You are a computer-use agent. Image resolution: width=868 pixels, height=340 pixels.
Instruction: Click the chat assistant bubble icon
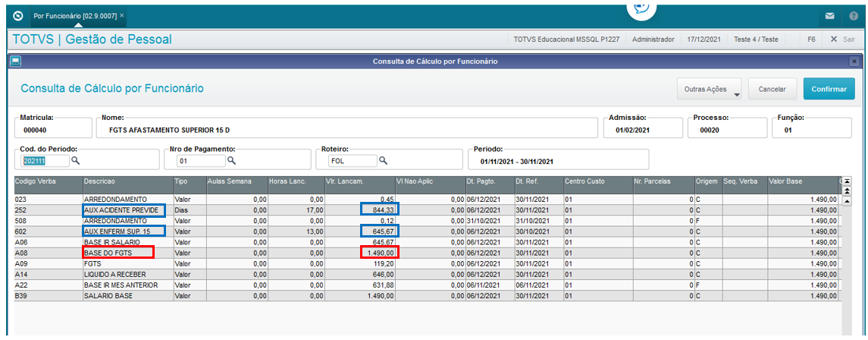coord(641,7)
